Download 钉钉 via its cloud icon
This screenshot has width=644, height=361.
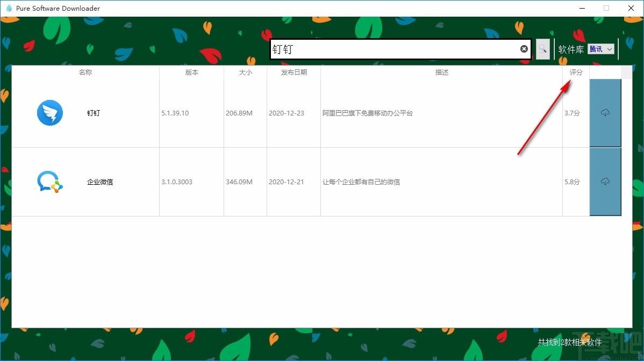coord(605,113)
